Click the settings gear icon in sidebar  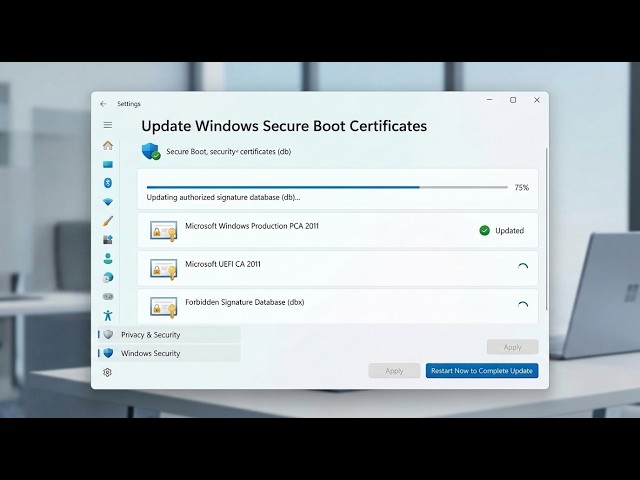[107, 372]
